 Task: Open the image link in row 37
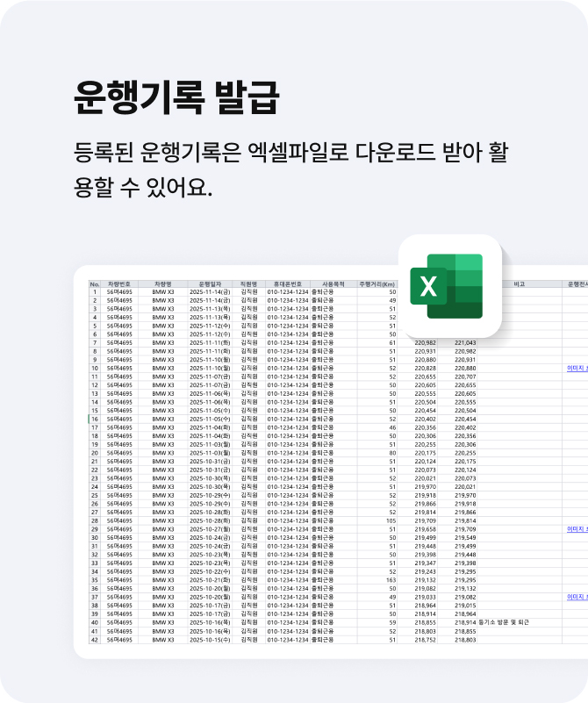click(x=577, y=597)
